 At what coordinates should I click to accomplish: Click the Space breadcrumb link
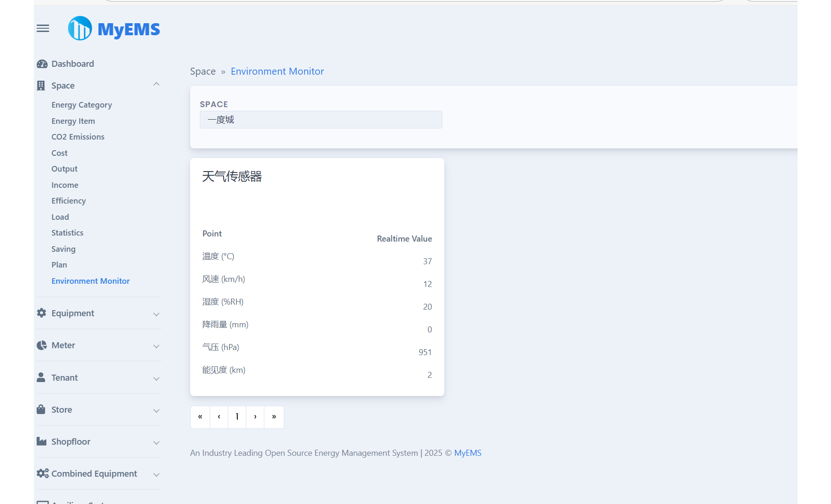tap(203, 71)
